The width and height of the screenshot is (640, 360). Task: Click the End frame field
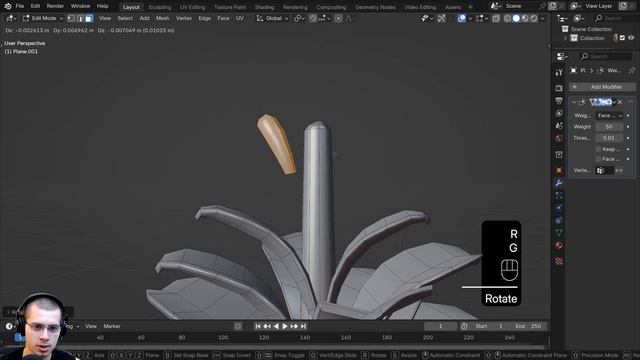[528, 326]
